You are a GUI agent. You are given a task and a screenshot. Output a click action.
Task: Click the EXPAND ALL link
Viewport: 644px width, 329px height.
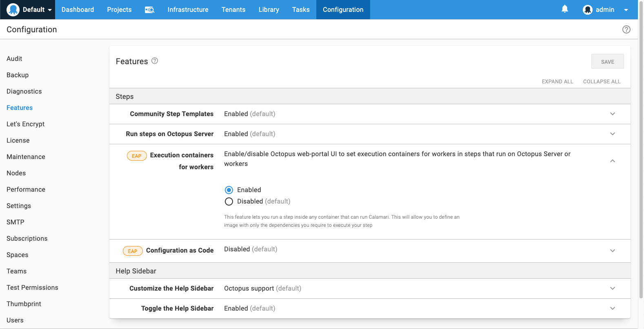click(x=557, y=82)
